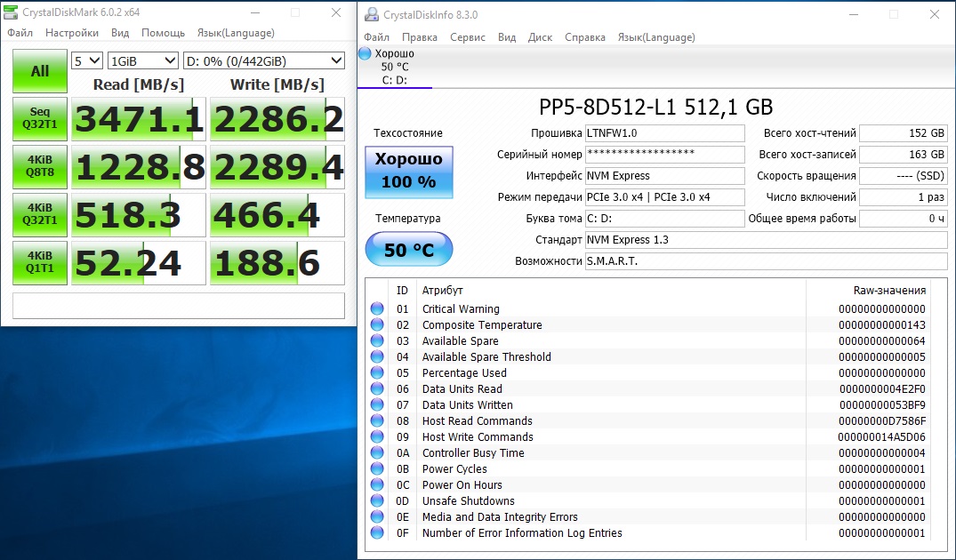Screen dimensions: 956x560
Task: Open Язык(Language) menu in CrystalDiskInfo
Action: (x=656, y=37)
